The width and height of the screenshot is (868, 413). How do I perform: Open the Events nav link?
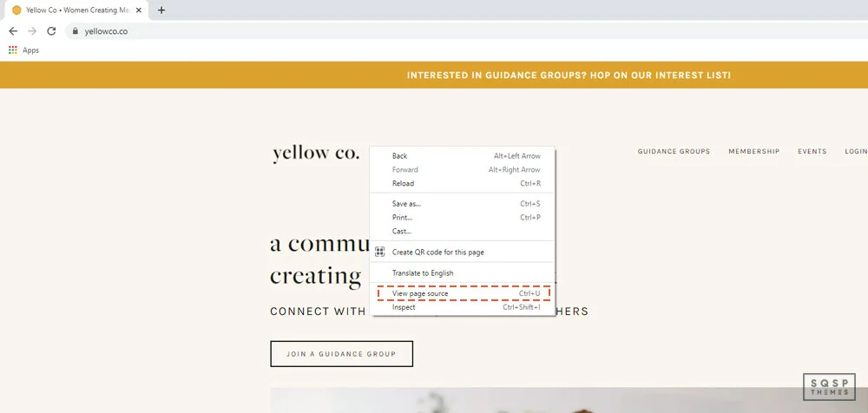click(x=812, y=151)
